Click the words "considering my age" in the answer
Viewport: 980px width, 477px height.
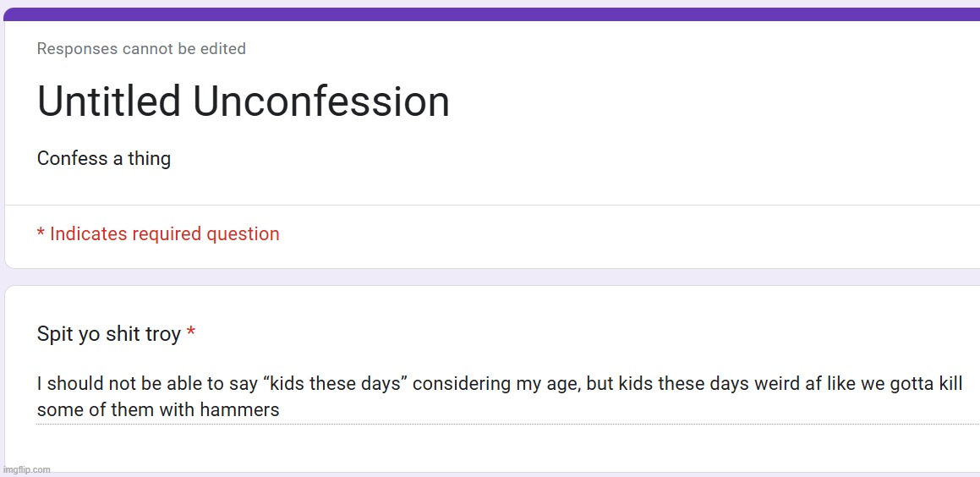(496, 384)
